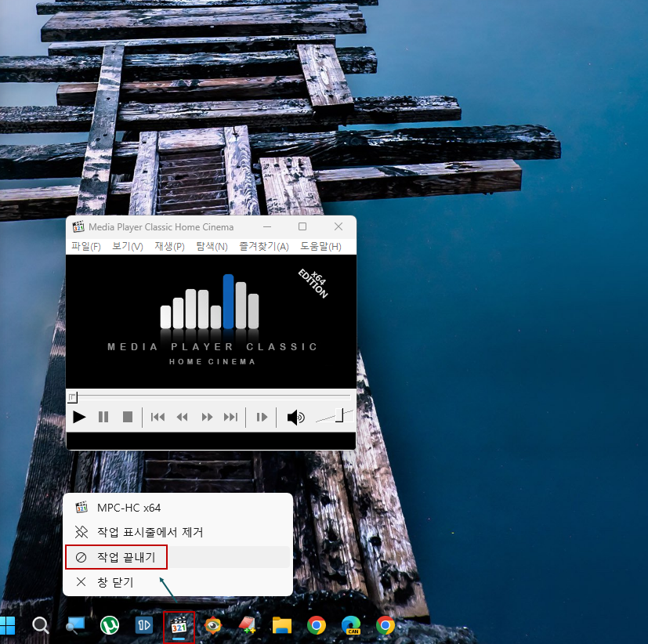Choose 창 닫기 in the context menu
648x644 pixels.
178,582
